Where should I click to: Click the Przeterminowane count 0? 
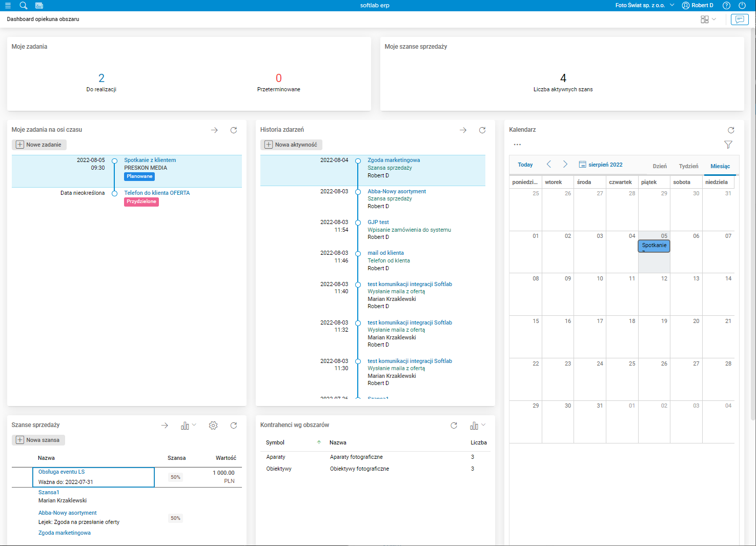[279, 78]
